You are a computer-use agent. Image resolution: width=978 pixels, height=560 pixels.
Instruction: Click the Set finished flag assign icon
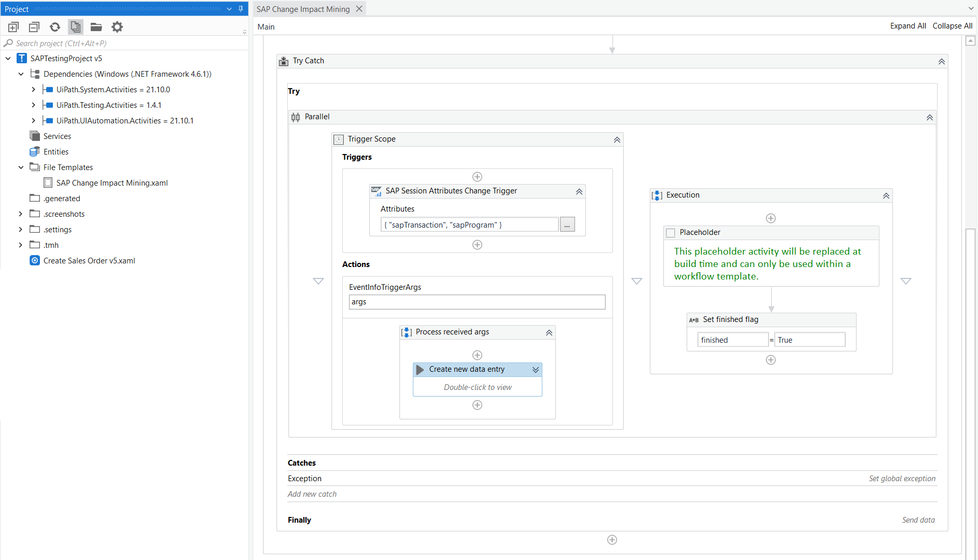point(694,320)
